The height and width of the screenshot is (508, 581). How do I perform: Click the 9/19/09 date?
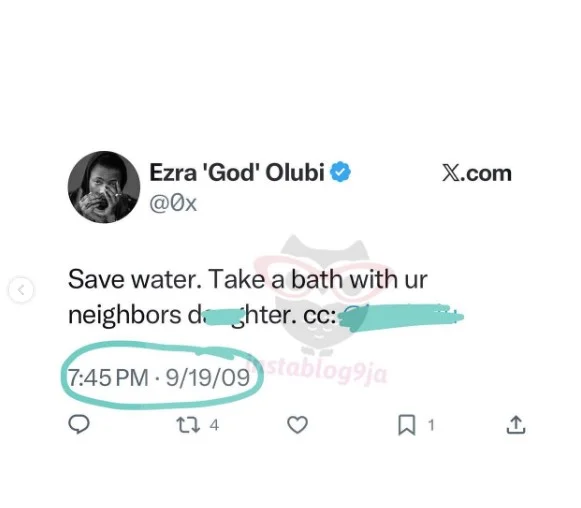[208, 378]
